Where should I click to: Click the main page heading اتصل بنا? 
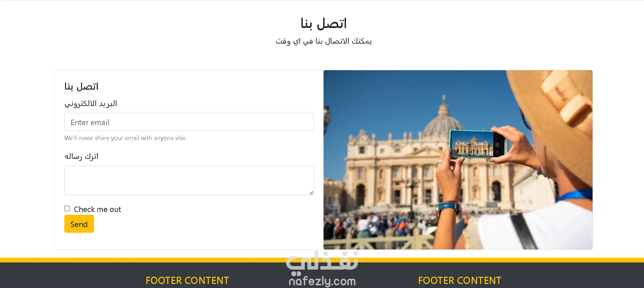[x=324, y=23]
